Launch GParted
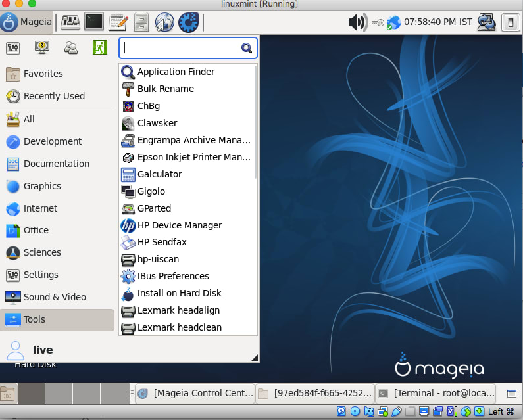The height and width of the screenshot is (420, 523). (x=187, y=208)
